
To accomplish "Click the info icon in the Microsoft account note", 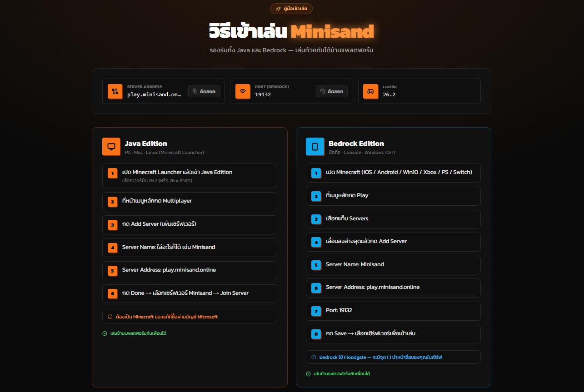I will [110, 317].
